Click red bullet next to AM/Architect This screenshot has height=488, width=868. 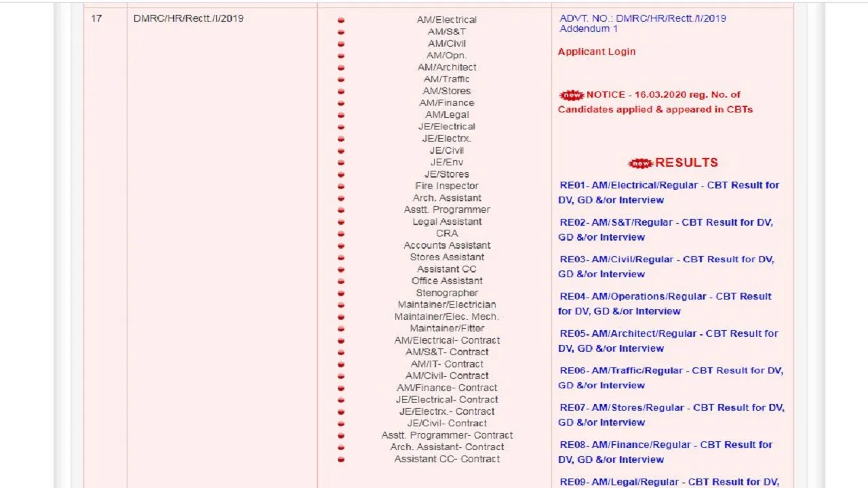tap(341, 68)
